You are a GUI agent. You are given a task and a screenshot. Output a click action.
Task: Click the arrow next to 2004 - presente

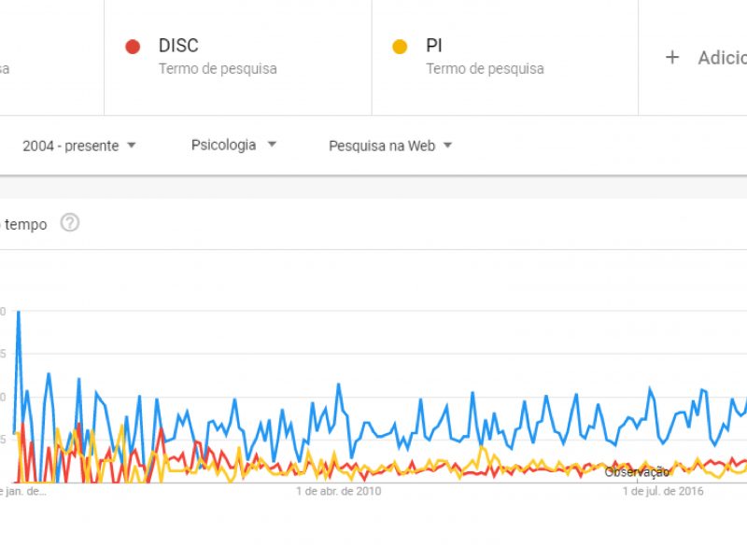click(132, 145)
